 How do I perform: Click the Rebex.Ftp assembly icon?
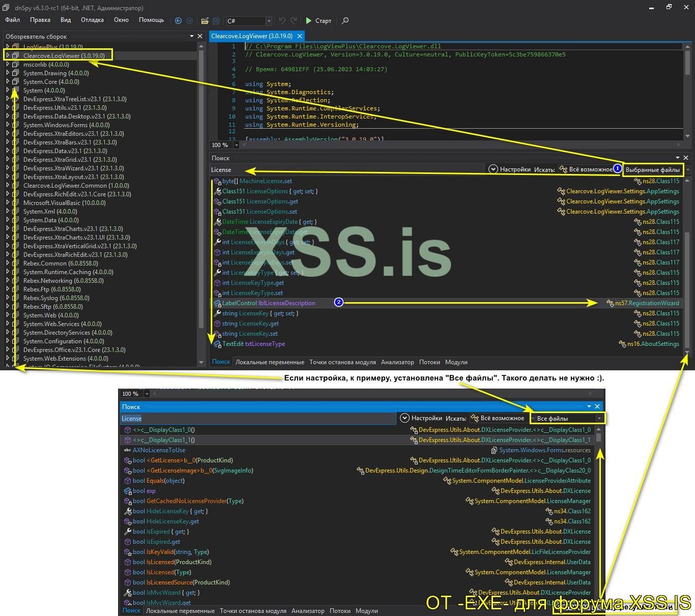tap(16, 289)
